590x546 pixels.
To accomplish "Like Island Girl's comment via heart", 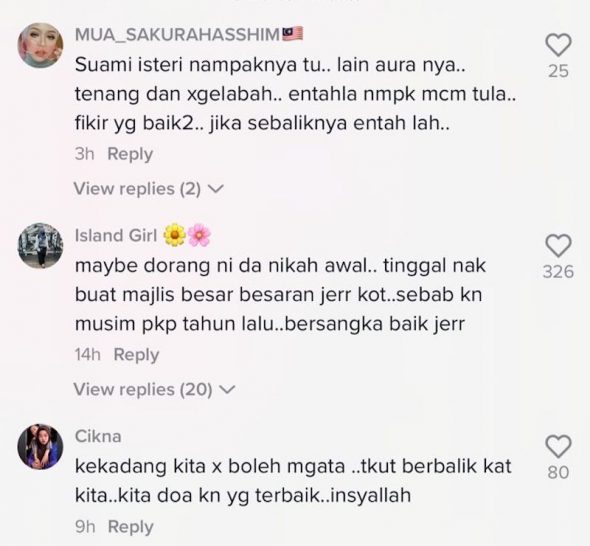I will (558, 246).
